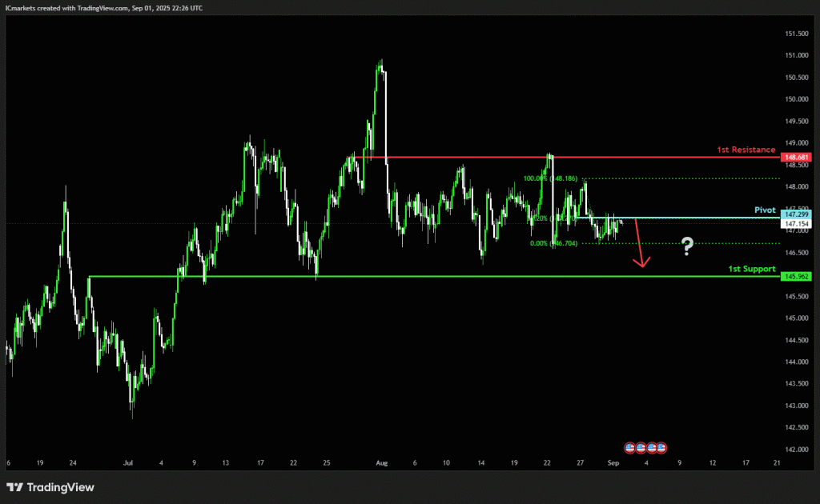Screen dimensions: 820x504
Task: Click the Aug label on the time axis
Action: pos(382,462)
